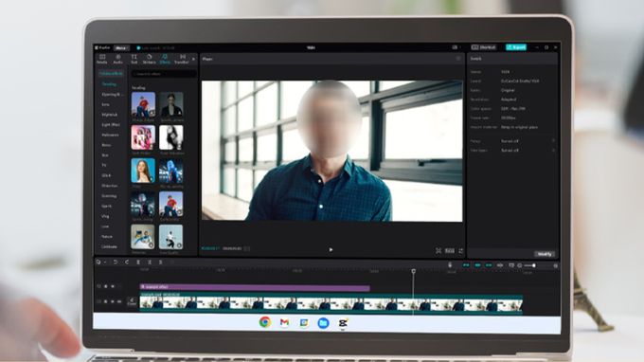Click the Record voiceover microphone icon

point(450,265)
